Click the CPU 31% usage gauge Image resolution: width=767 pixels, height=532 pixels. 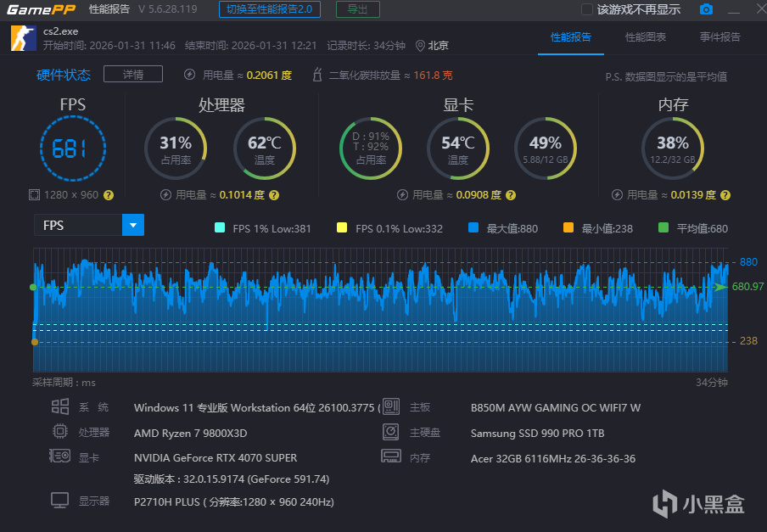(176, 148)
